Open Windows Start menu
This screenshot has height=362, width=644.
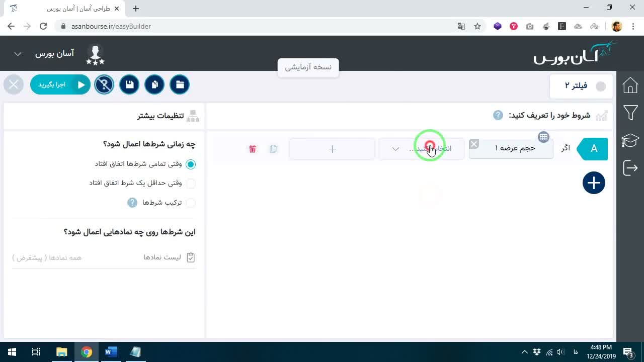tap(12, 352)
